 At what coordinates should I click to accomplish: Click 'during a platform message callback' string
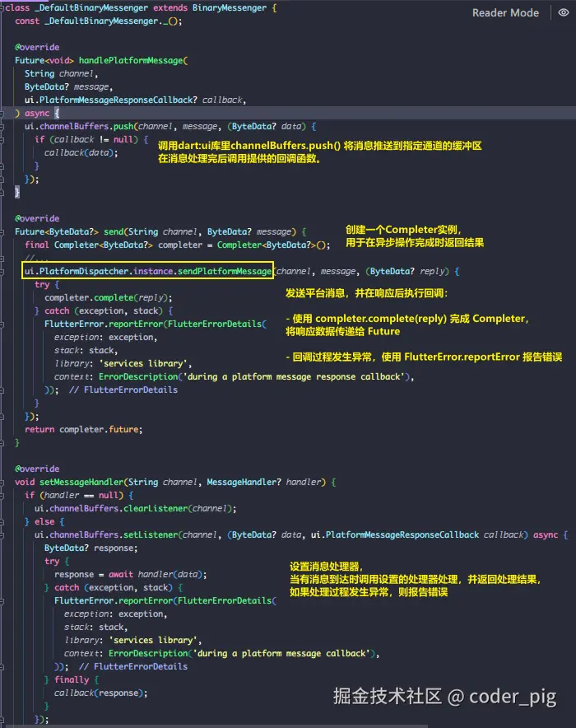coord(281,654)
